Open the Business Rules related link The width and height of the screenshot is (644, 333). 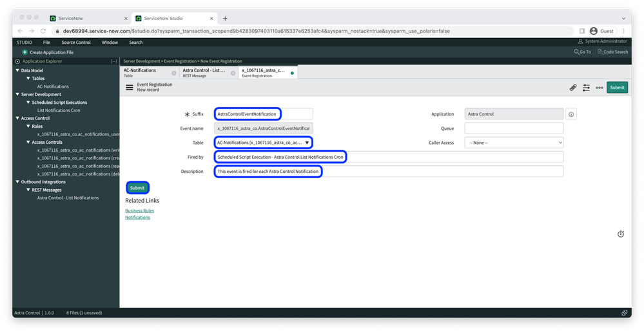(140, 210)
